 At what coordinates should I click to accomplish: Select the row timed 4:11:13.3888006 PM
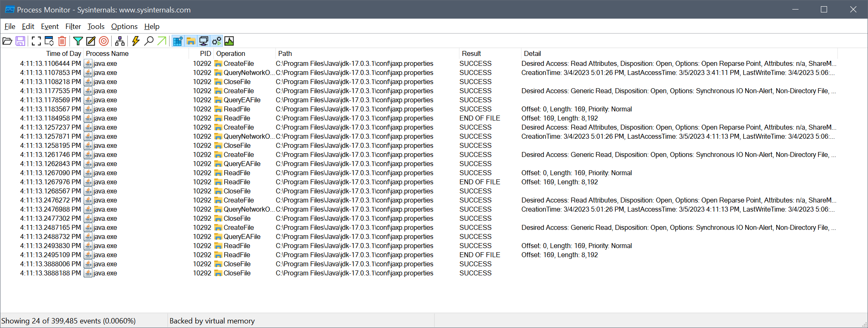(x=419, y=264)
